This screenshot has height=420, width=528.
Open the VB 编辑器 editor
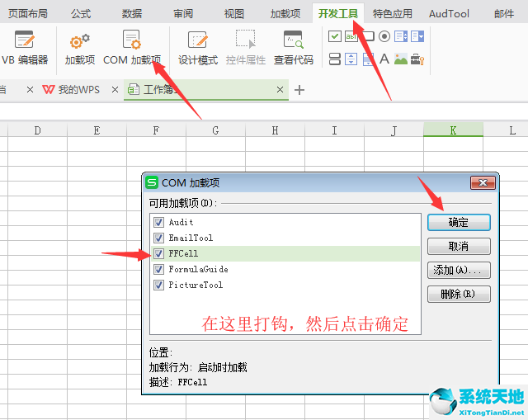point(25,46)
